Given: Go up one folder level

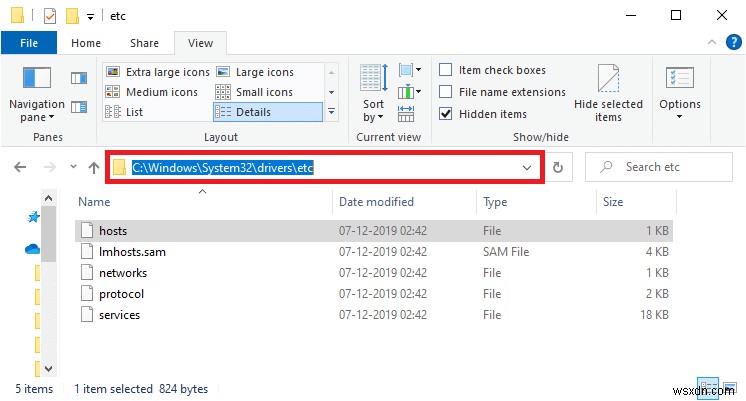Looking at the screenshot, I should [94, 167].
